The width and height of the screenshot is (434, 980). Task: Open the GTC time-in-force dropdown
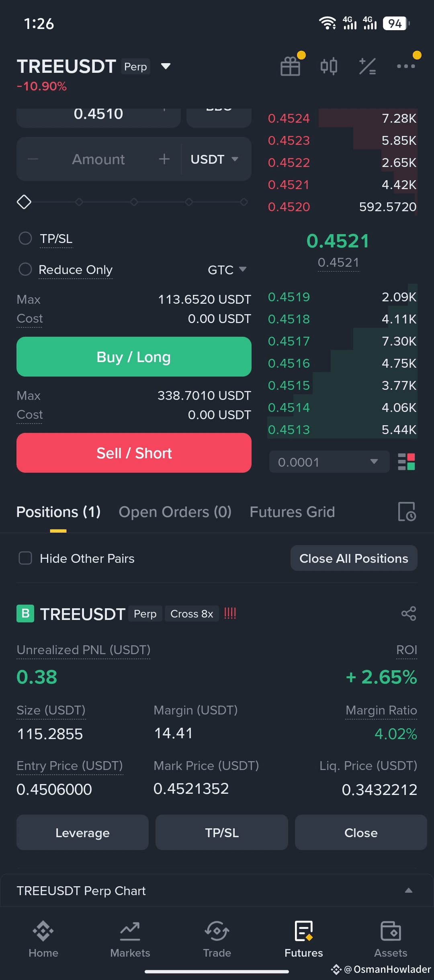(227, 270)
